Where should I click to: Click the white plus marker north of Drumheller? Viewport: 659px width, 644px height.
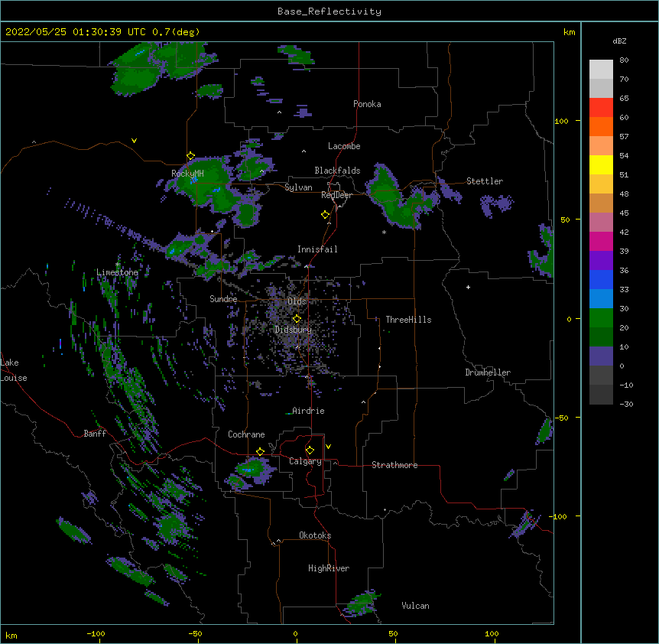[x=468, y=287]
